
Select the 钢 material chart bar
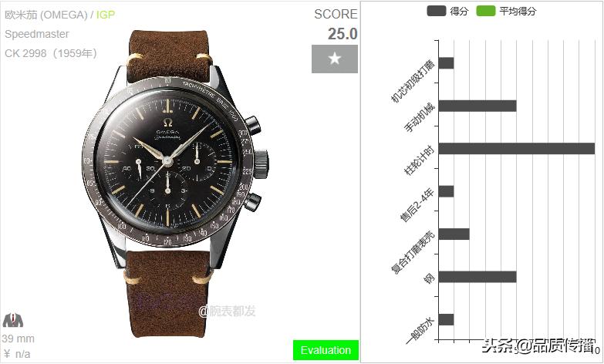[x=477, y=277]
